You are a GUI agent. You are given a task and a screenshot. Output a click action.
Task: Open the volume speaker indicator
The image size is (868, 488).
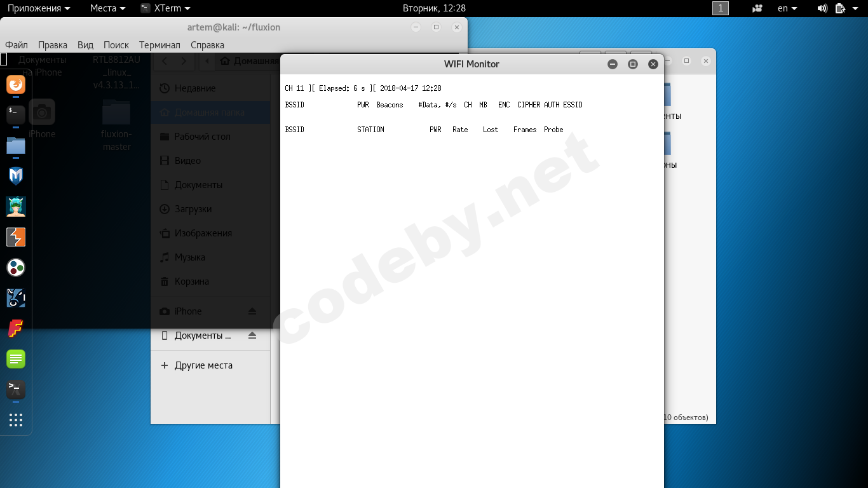coord(822,8)
